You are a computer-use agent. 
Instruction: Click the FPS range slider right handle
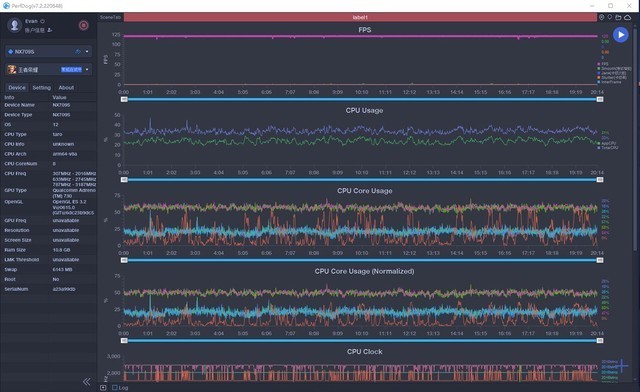coord(600,99)
